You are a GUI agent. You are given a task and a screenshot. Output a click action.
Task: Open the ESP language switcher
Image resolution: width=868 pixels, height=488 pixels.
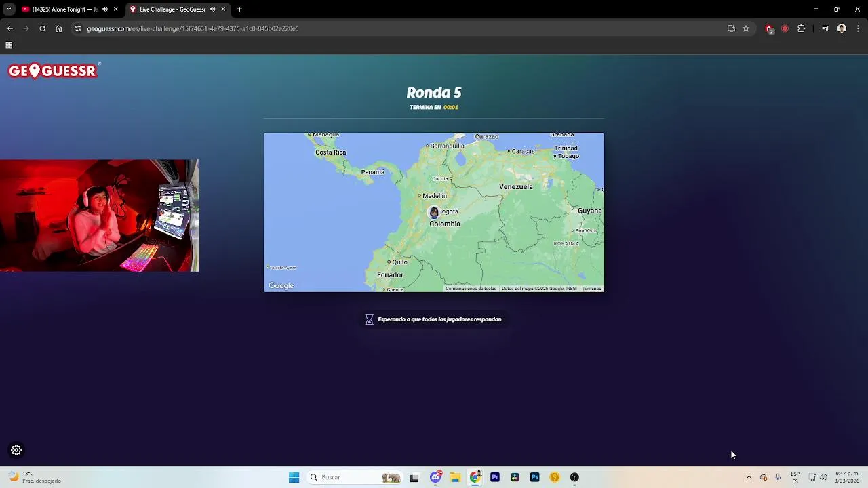(x=795, y=477)
